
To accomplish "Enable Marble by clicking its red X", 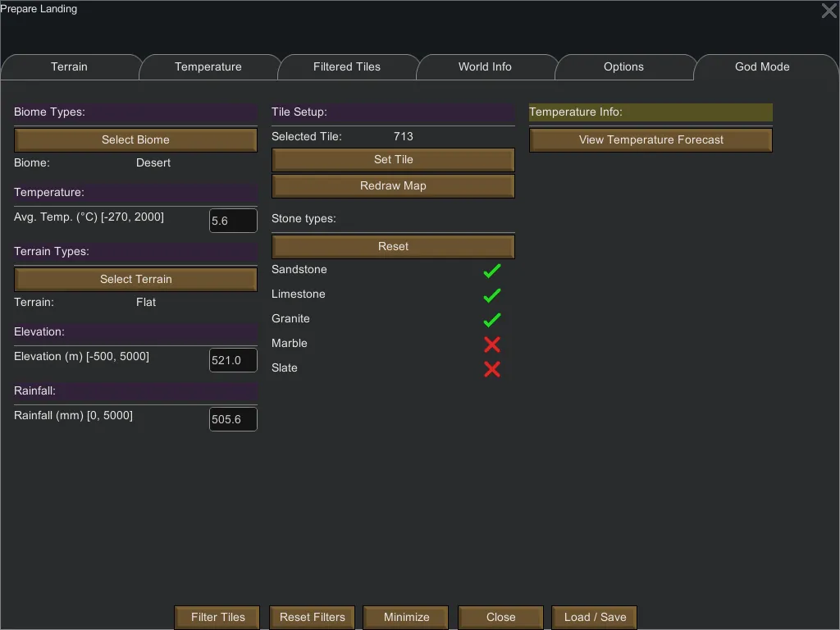I will tap(492, 345).
